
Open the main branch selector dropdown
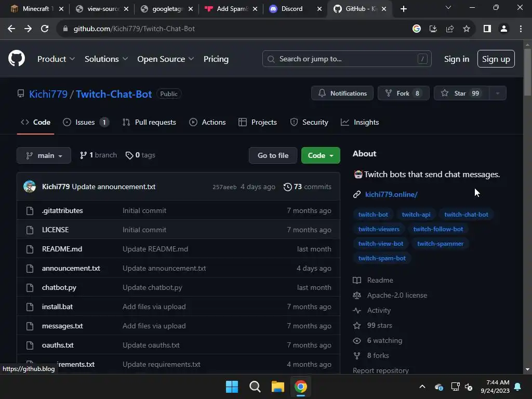click(x=44, y=155)
